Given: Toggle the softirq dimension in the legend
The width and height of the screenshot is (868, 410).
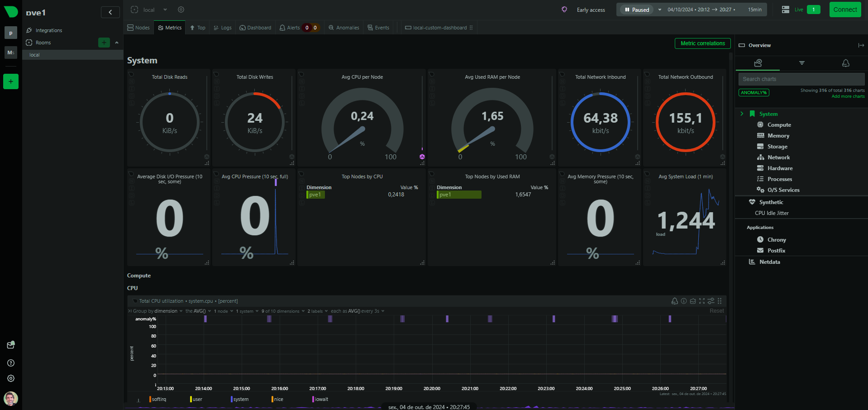Looking at the screenshot, I should (157, 399).
